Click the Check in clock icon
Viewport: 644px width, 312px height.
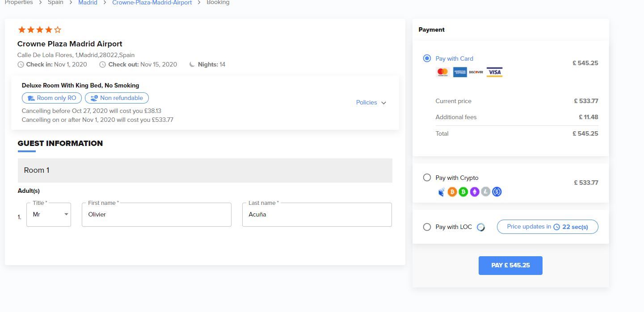tap(21, 65)
